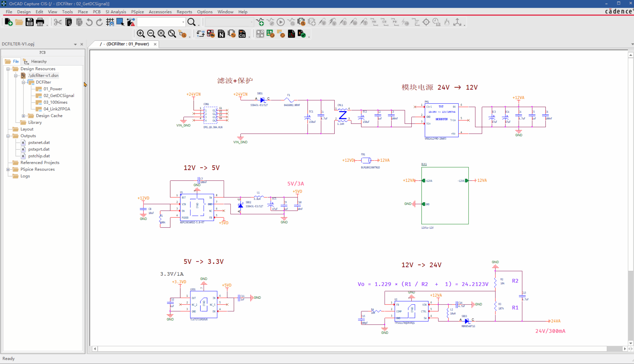Click the annotate numbering icon
The height and width of the screenshot is (364, 634).
[x=200, y=34]
